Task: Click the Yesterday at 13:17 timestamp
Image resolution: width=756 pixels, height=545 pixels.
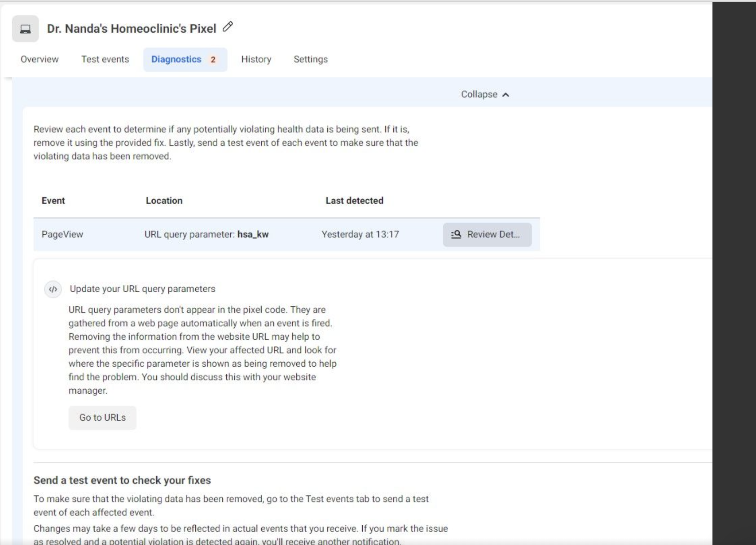Action: point(360,234)
